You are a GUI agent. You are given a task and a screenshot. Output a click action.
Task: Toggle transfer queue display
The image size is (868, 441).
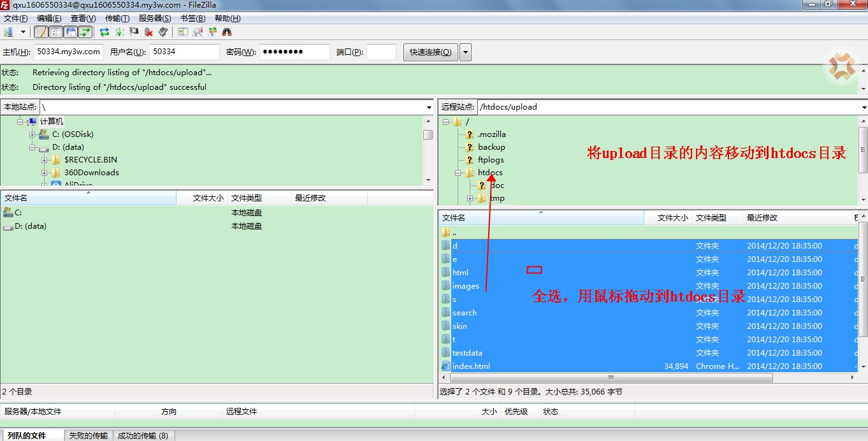(85, 32)
